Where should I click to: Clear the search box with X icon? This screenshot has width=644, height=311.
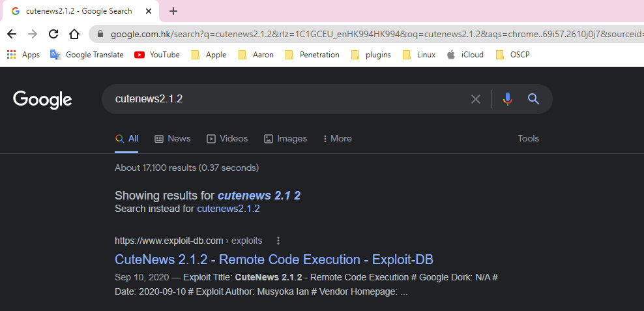[476, 99]
